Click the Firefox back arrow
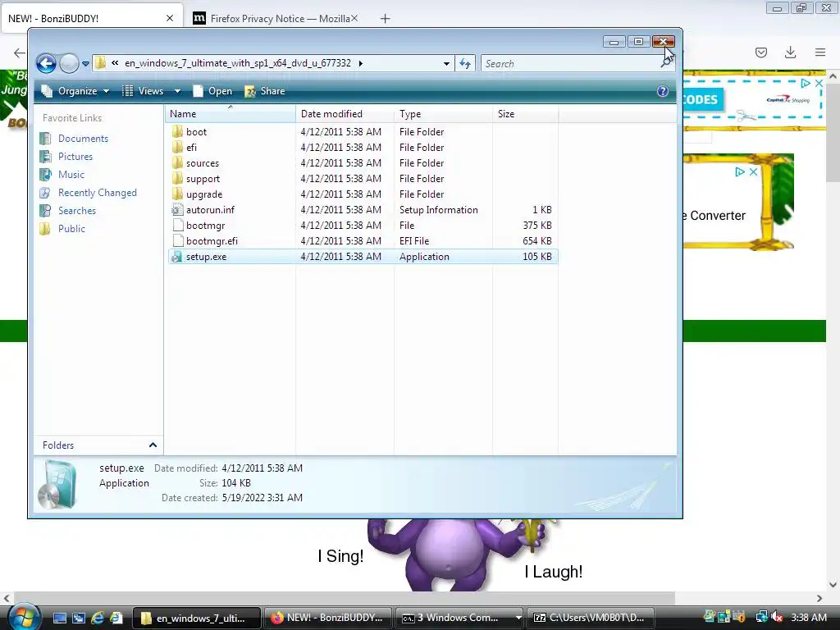Screen dimensions: 840x630 (20, 52)
